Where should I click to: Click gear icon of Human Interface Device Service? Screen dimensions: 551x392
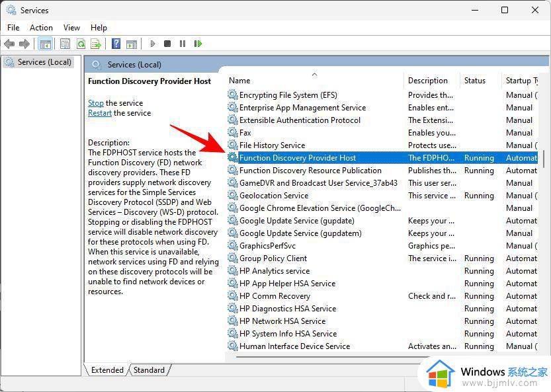[x=232, y=346]
